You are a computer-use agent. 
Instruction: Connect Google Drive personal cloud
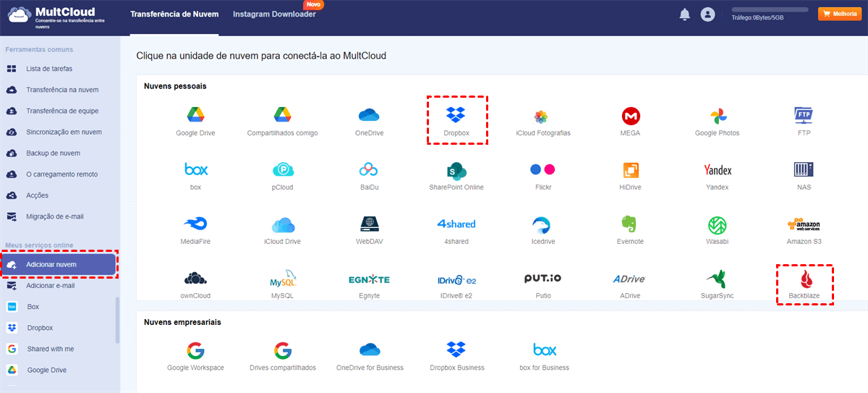[x=195, y=122]
